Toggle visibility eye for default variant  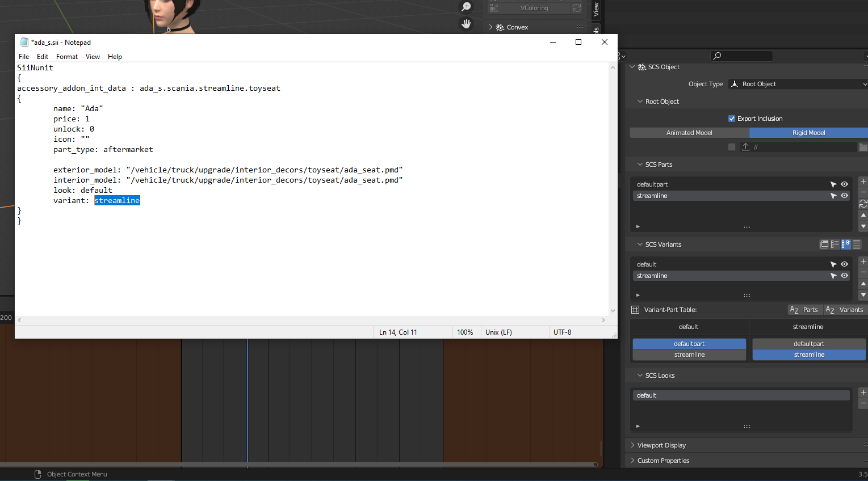coord(844,264)
